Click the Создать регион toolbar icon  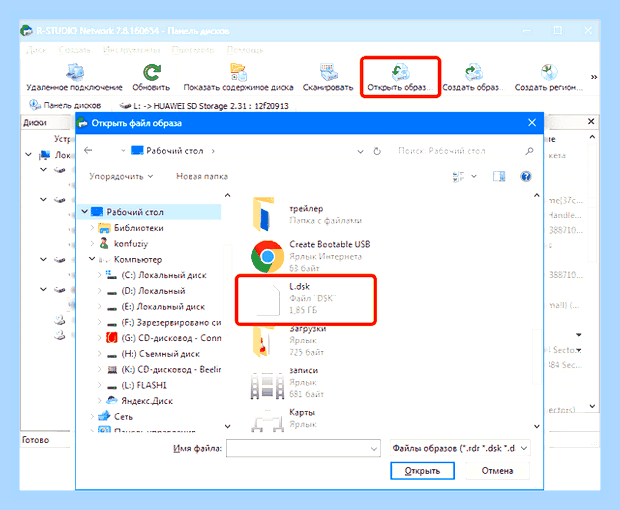click(548, 72)
